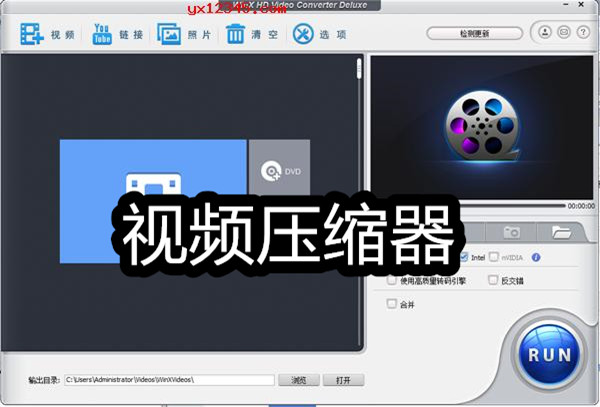
Task: Open the YouTube link (链接) tool
Action: (x=102, y=34)
